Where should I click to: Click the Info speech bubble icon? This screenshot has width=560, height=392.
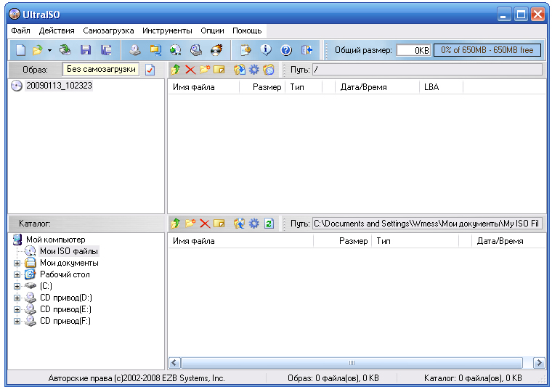(266, 50)
